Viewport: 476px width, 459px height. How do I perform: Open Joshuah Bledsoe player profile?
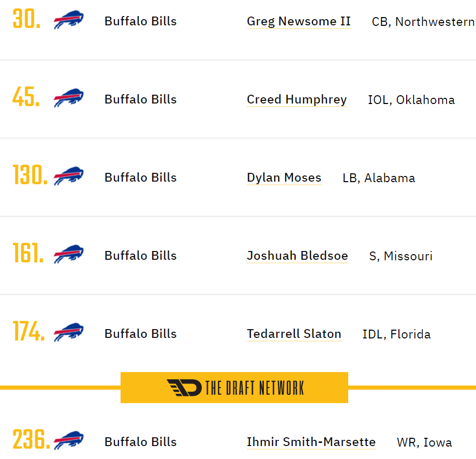tap(297, 256)
